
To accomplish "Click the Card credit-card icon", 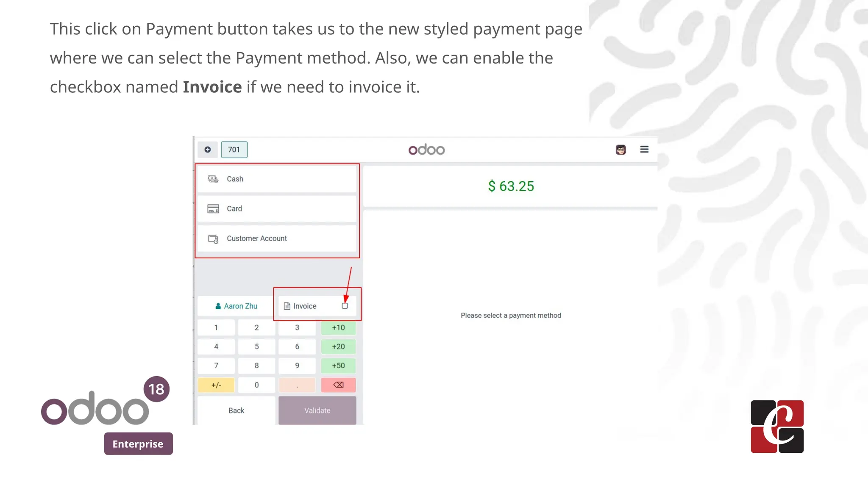I will (x=213, y=209).
